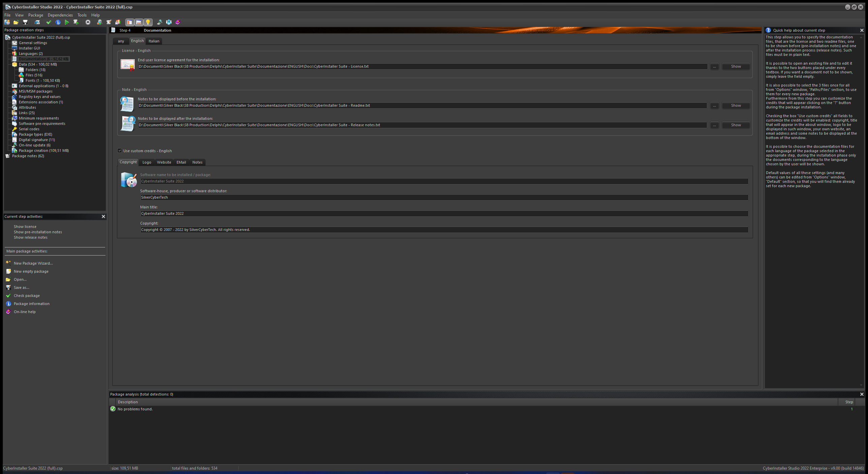868x474 pixels.
Task: Click the scroll with pen toolbar icon
Action: (108, 22)
